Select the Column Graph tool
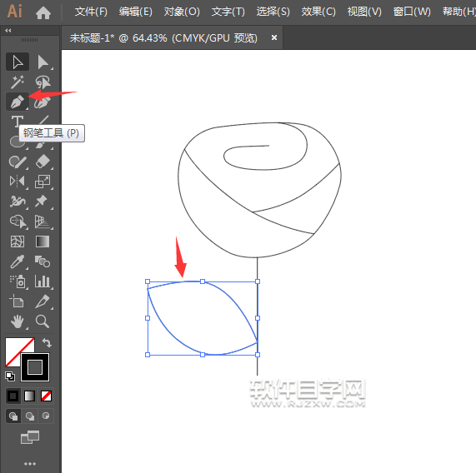Image resolution: width=476 pixels, height=473 pixels. (43, 281)
